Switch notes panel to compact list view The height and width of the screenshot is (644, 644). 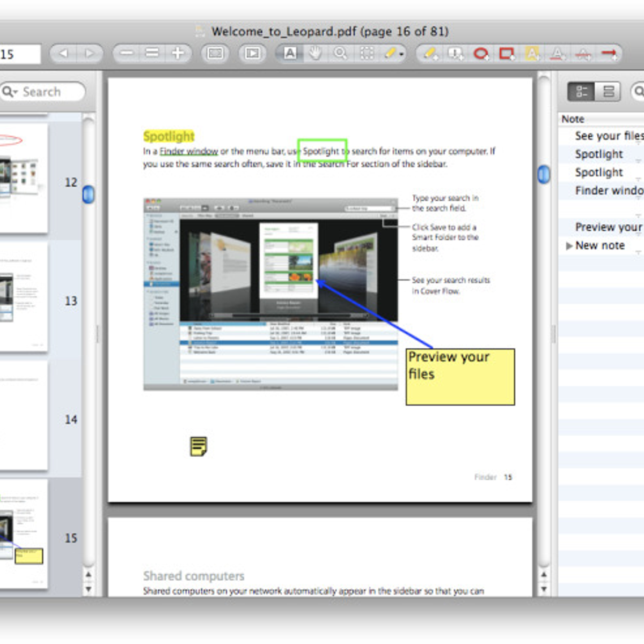click(x=608, y=91)
